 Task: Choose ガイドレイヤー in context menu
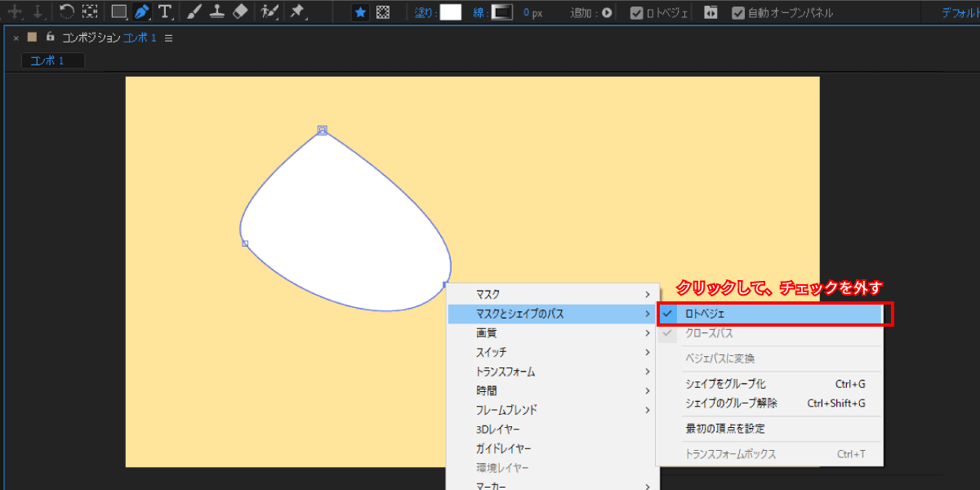tap(552, 449)
